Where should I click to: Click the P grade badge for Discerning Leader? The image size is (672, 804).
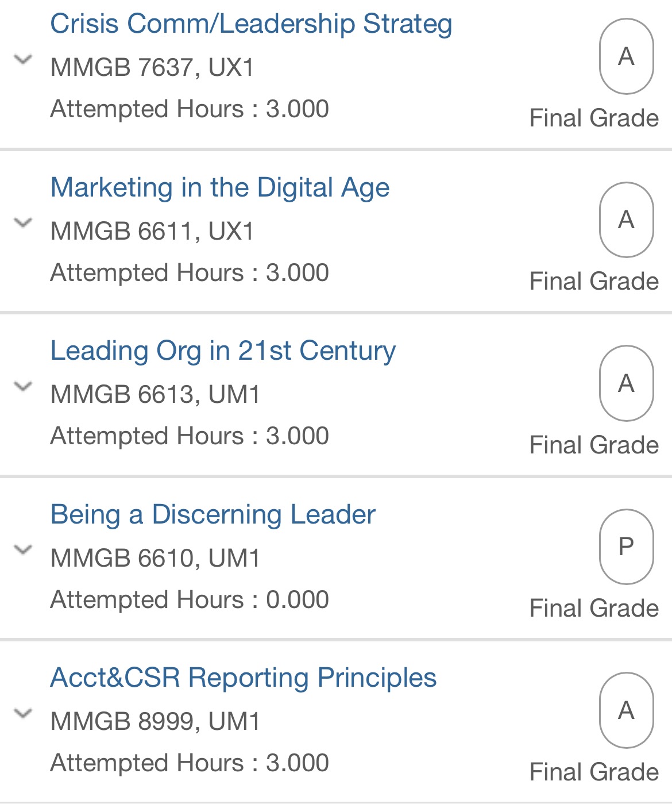(626, 547)
